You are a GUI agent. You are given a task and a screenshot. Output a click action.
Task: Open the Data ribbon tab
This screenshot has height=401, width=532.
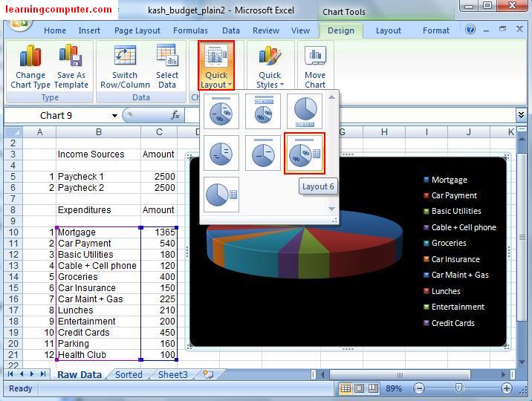pos(231,30)
